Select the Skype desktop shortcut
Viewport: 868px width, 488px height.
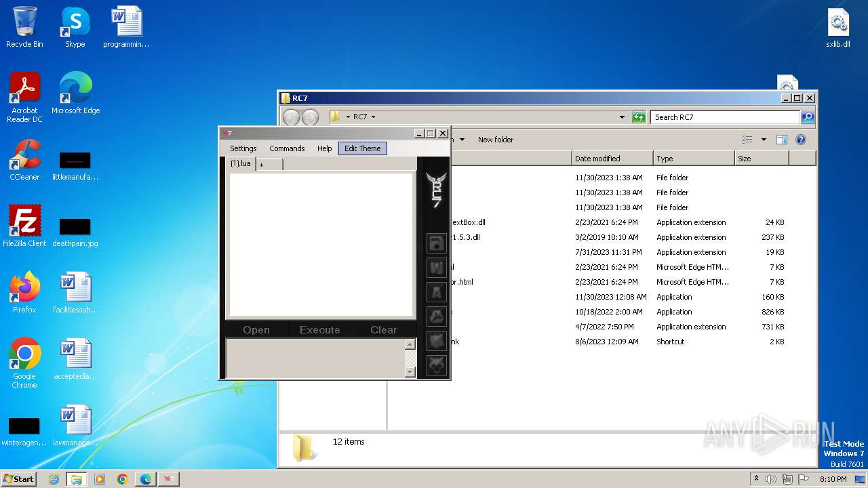pyautogui.click(x=75, y=27)
